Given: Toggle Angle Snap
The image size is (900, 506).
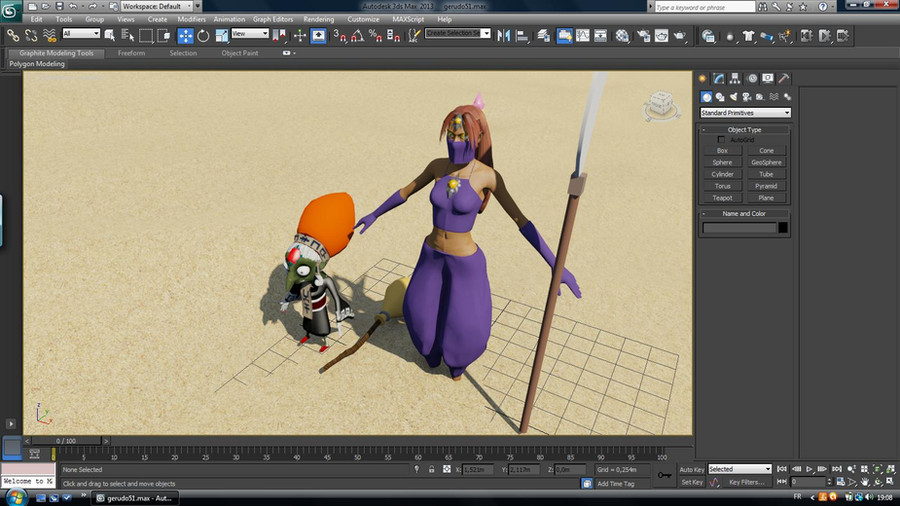Looking at the screenshot, I should pos(357,36).
